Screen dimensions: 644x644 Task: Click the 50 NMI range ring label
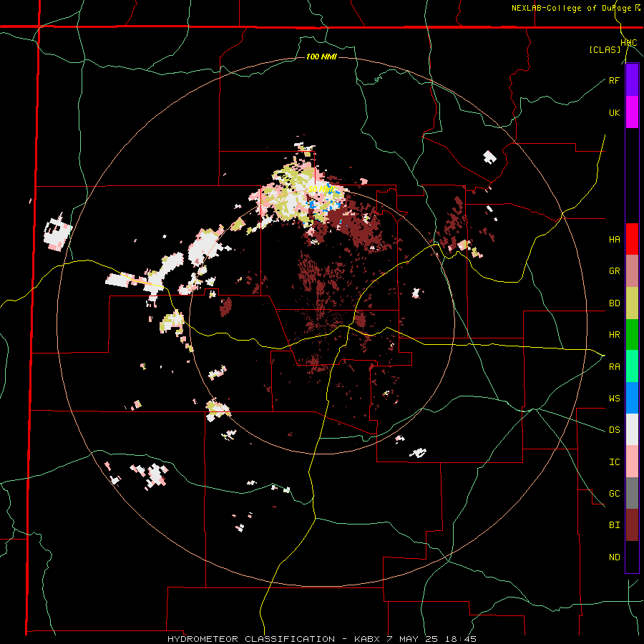[321, 190]
